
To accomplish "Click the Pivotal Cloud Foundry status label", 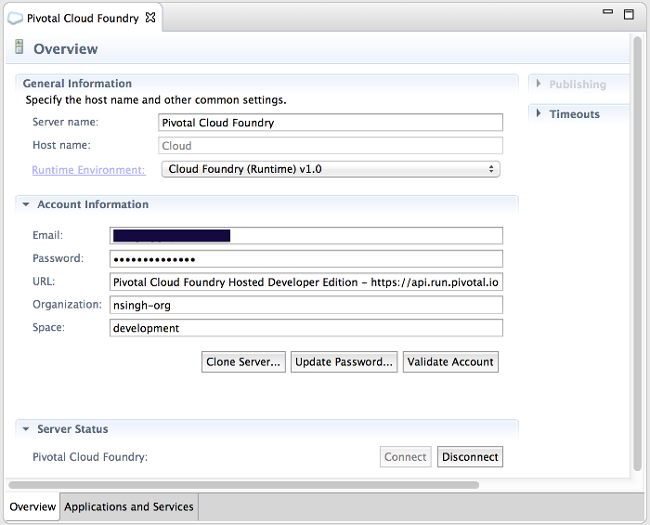I will pyautogui.click(x=90, y=457).
